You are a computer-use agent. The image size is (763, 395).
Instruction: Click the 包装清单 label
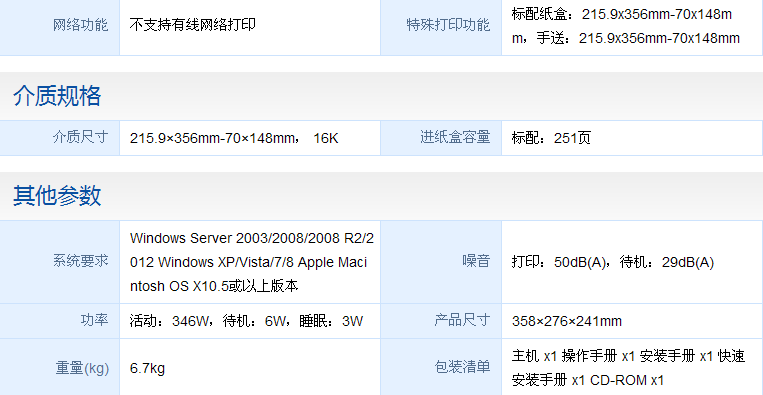[x=462, y=367]
